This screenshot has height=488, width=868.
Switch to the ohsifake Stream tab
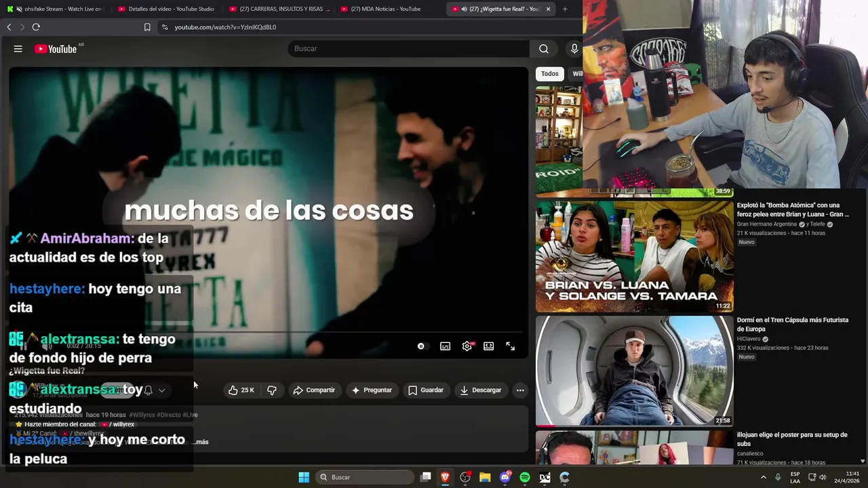tap(56, 9)
